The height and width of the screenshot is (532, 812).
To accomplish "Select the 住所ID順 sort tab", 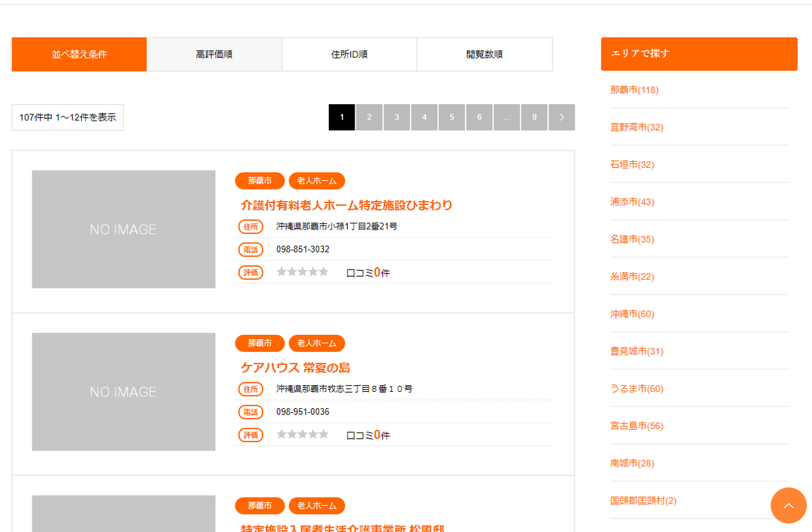I will [x=349, y=54].
